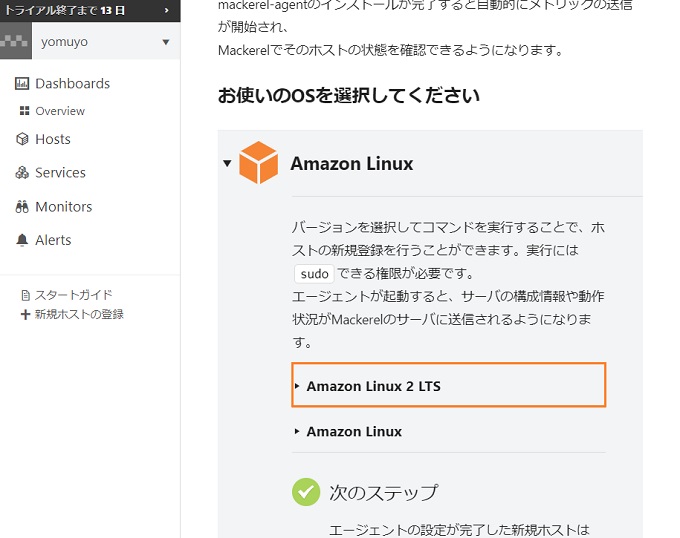This screenshot has width=680, height=538.
Task: Click the Overview grid icon
Action: pos(25,111)
